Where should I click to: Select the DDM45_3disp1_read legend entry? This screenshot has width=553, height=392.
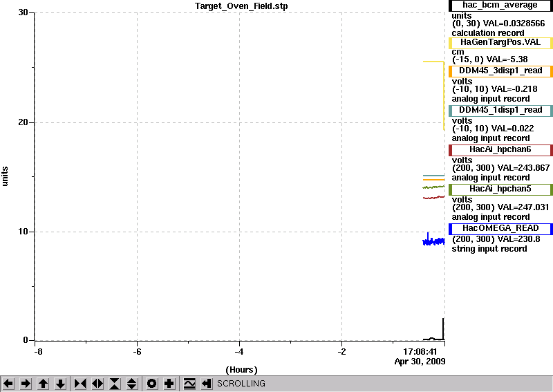click(500, 71)
